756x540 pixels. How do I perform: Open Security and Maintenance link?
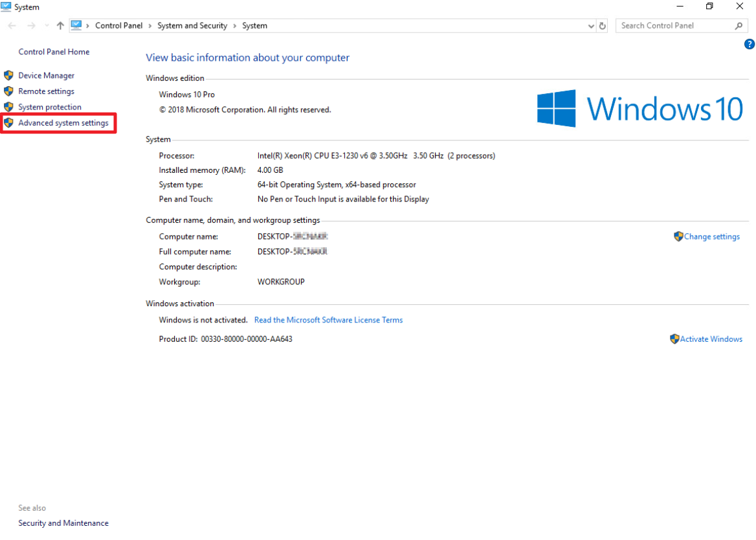63,523
